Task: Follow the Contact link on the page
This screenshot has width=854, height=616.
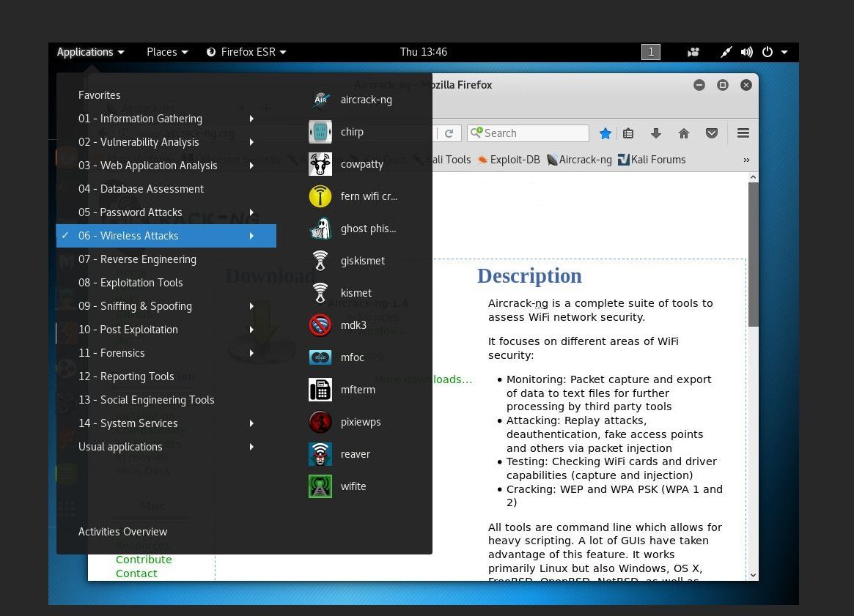Action: point(136,574)
